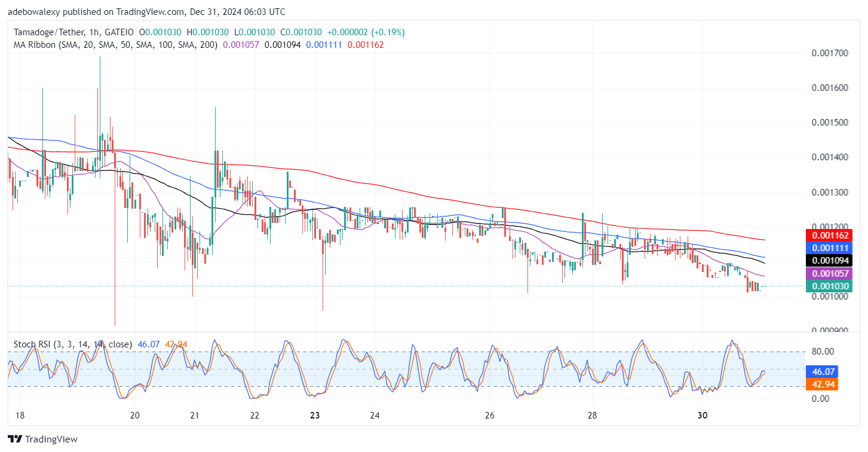This screenshot has width=868, height=452.
Task: Click date 26 on the time axis
Action: pyautogui.click(x=490, y=416)
